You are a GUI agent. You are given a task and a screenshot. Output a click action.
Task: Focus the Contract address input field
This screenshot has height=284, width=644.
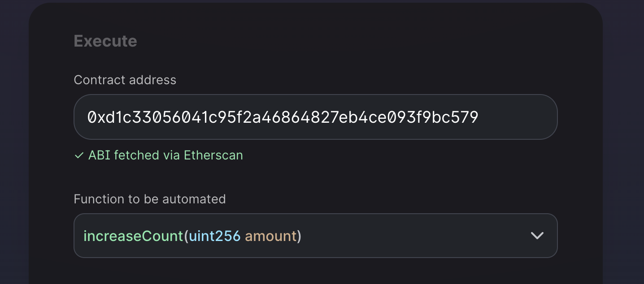pos(315,117)
